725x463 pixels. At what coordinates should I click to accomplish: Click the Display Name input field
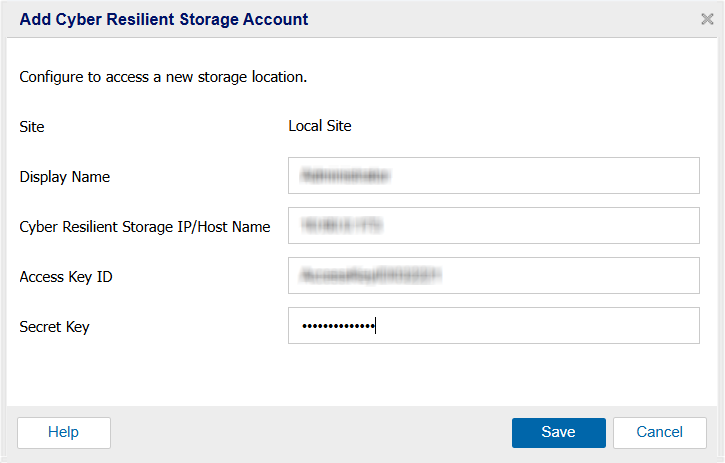(x=493, y=176)
